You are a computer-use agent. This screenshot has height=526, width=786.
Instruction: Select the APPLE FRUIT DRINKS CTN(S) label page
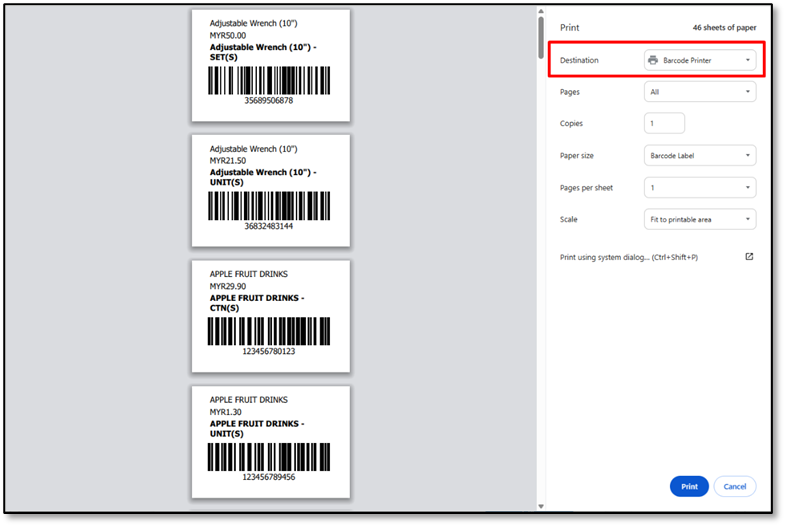pyautogui.click(x=271, y=316)
